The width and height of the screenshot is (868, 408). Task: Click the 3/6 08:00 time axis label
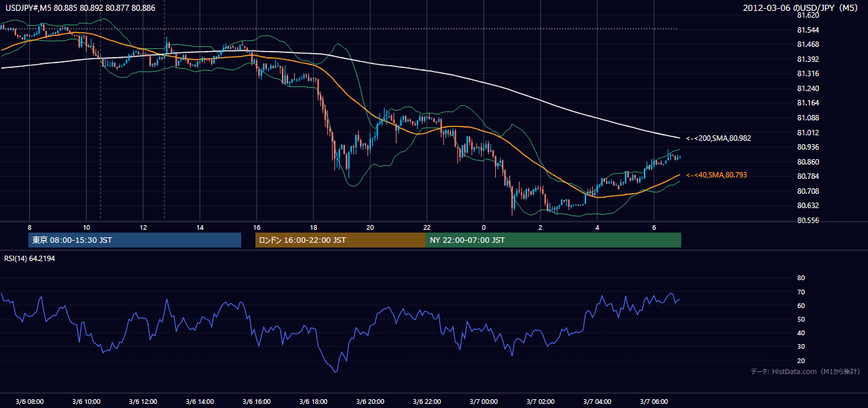29,401
